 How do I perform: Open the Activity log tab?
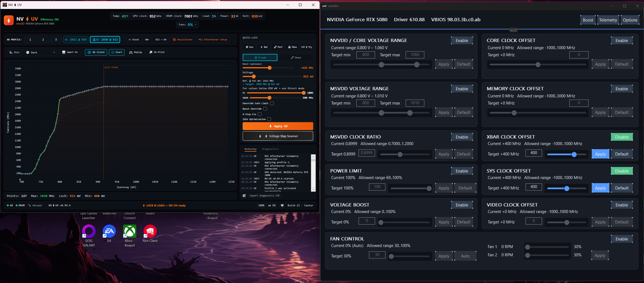coord(250,149)
